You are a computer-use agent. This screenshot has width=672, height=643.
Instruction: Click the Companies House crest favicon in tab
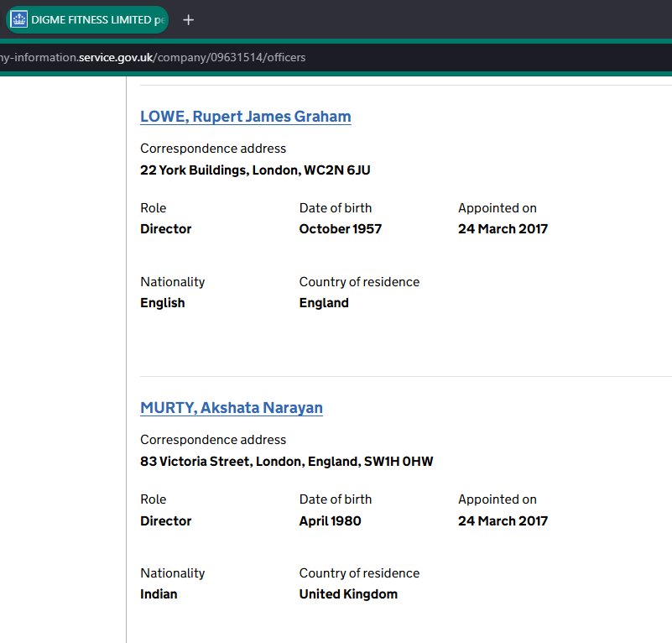pos(18,20)
